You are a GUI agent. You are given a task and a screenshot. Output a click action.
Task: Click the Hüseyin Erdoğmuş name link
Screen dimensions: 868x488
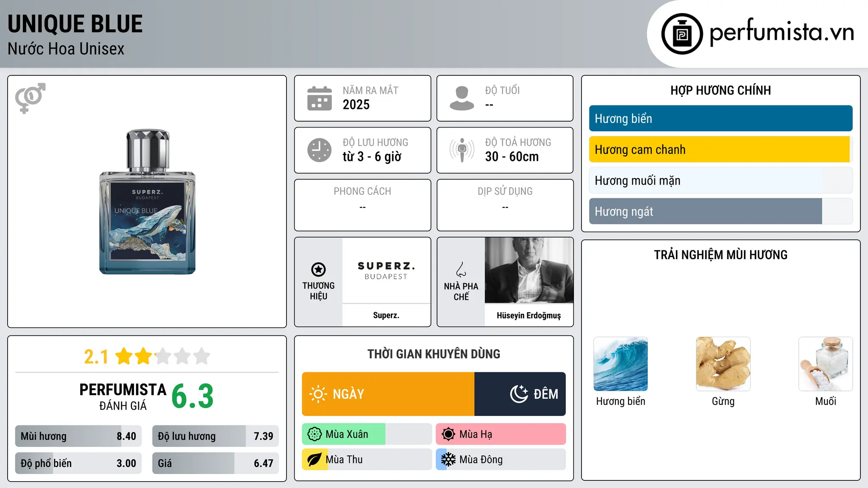tap(529, 316)
